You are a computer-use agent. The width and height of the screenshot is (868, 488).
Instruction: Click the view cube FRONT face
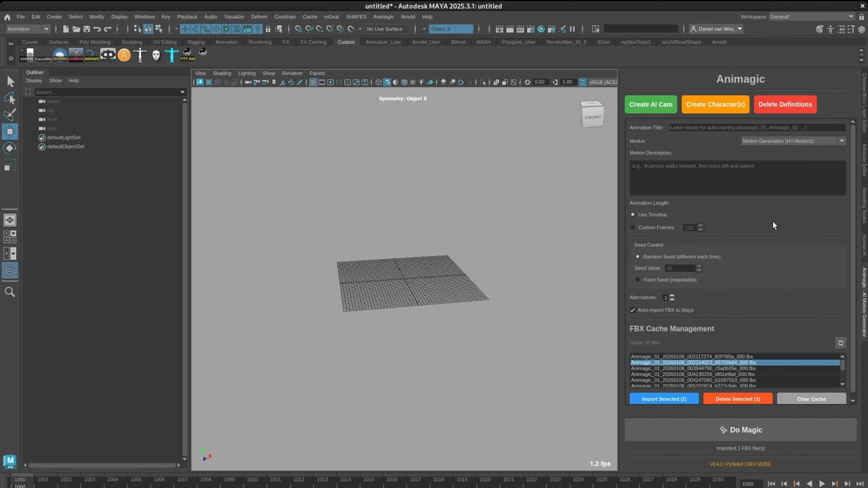(592, 117)
